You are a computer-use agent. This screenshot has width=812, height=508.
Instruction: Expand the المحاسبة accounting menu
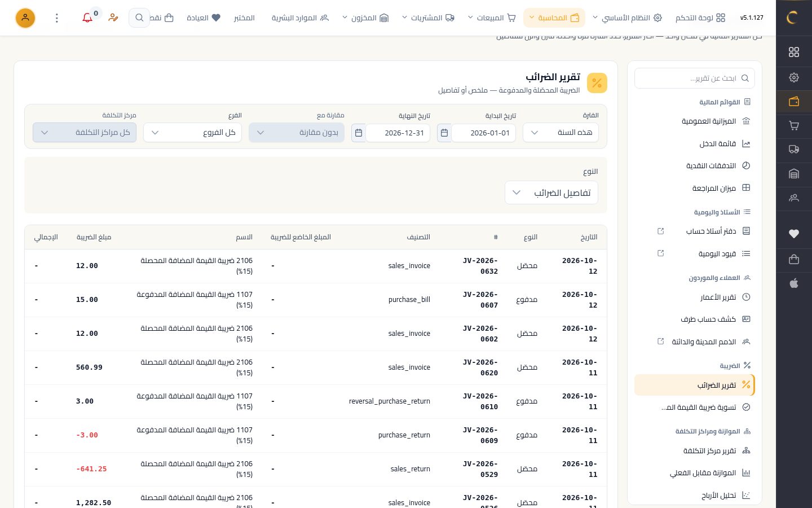[x=554, y=18]
